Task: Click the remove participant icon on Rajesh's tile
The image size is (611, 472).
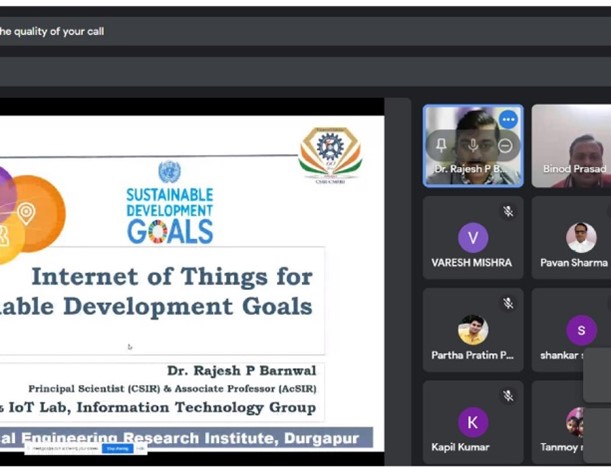Action: [x=505, y=146]
